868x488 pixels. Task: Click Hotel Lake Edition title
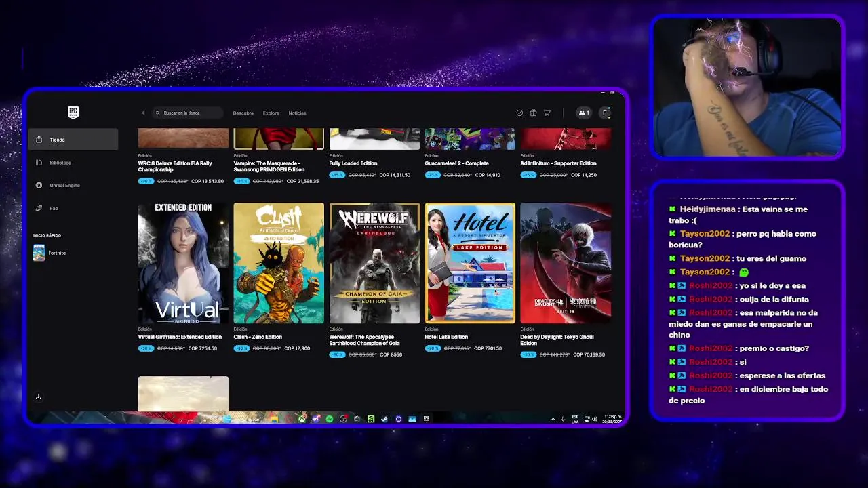(446, 337)
